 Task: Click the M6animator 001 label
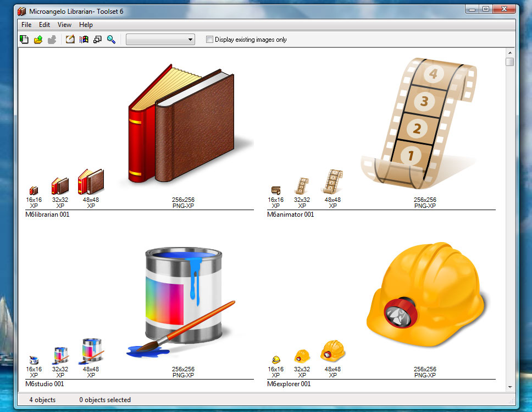(290, 215)
